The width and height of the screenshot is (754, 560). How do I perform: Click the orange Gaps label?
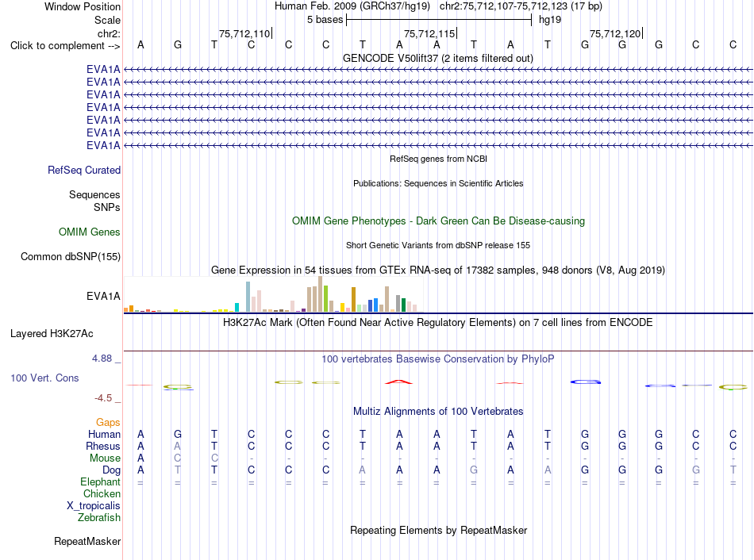[108, 423]
